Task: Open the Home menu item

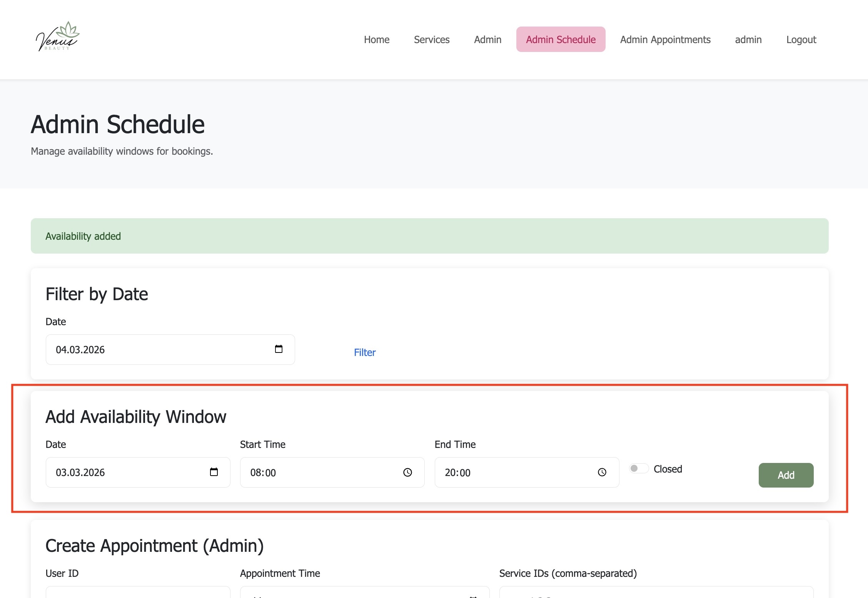Action: [x=376, y=40]
